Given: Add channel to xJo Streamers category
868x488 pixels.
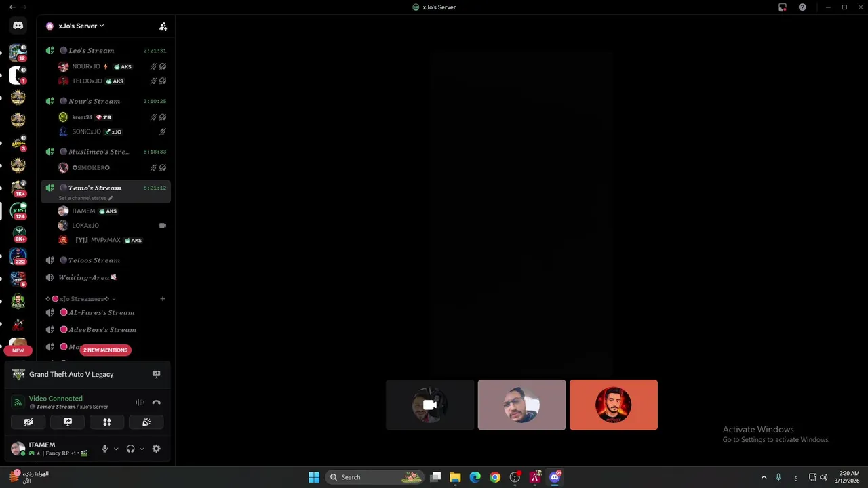Looking at the screenshot, I should [163, 299].
